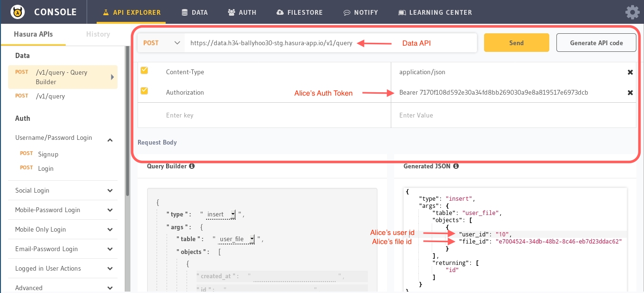This screenshot has height=293, width=644.
Task: Select /v1/query - Query Builder entry
Action: pyautogui.click(x=63, y=77)
